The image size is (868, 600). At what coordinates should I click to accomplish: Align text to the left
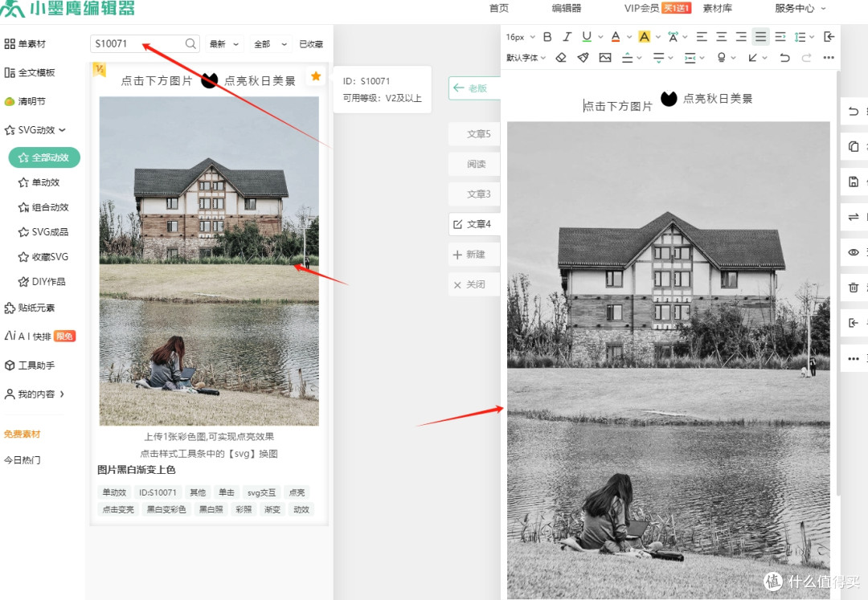[x=702, y=37]
